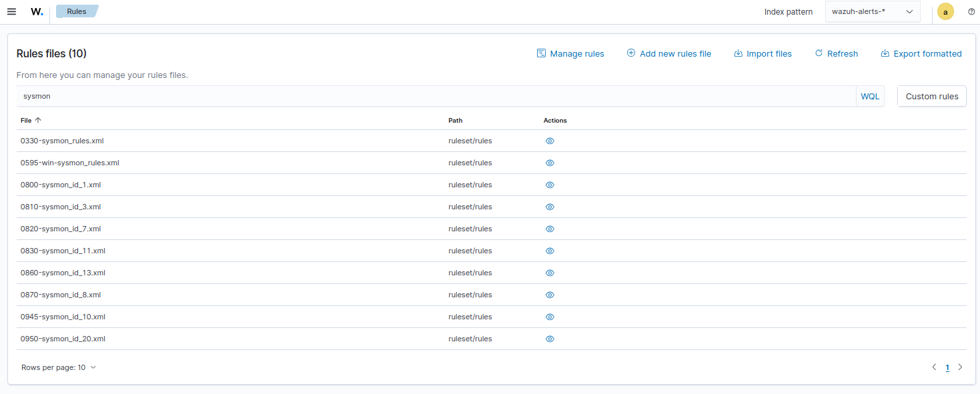This screenshot has width=980, height=394.
Task: View the 0595-win-sysmon_rules.xml file content
Action: [550, 163]
